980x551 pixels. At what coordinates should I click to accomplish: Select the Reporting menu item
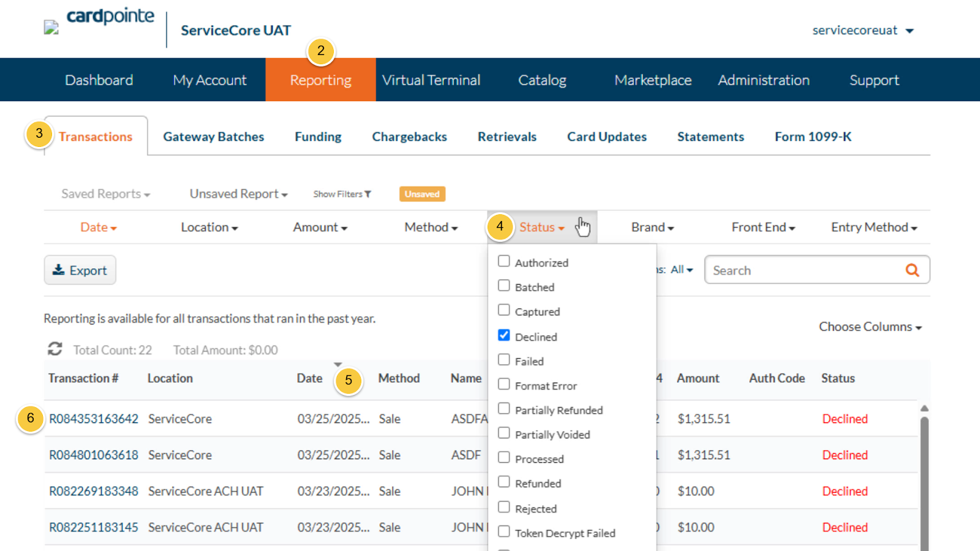click(x=320, y=80)
